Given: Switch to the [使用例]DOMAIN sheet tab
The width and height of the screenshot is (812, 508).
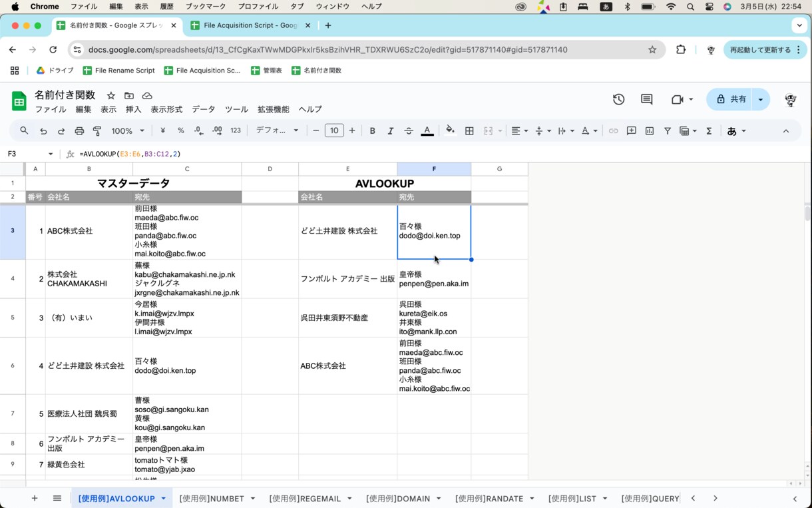Looking at the screenshot, I should point(398,499).
